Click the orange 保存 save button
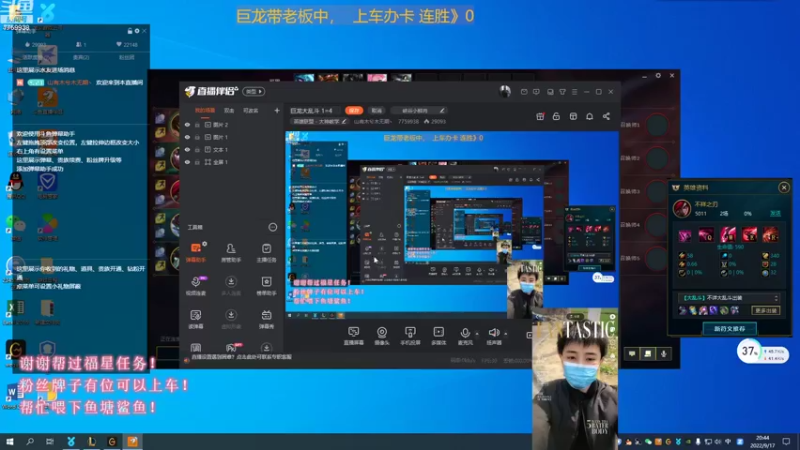This screenshot has height=450, width=800. (354, 110)
